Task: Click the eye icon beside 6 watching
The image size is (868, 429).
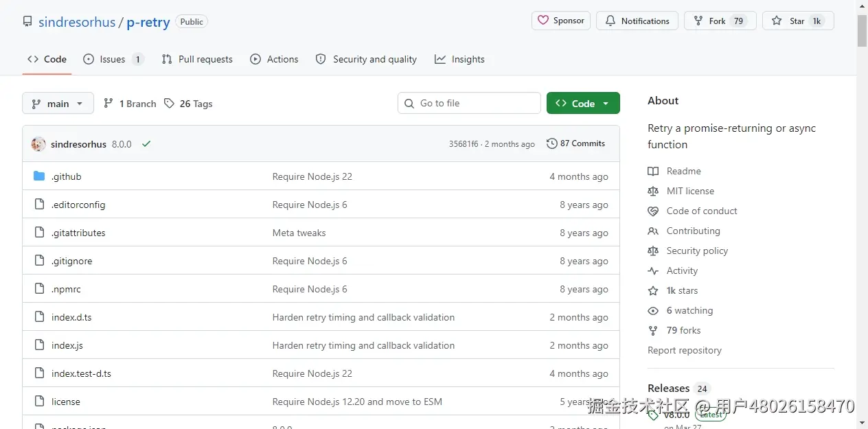Action: point(653,310)
